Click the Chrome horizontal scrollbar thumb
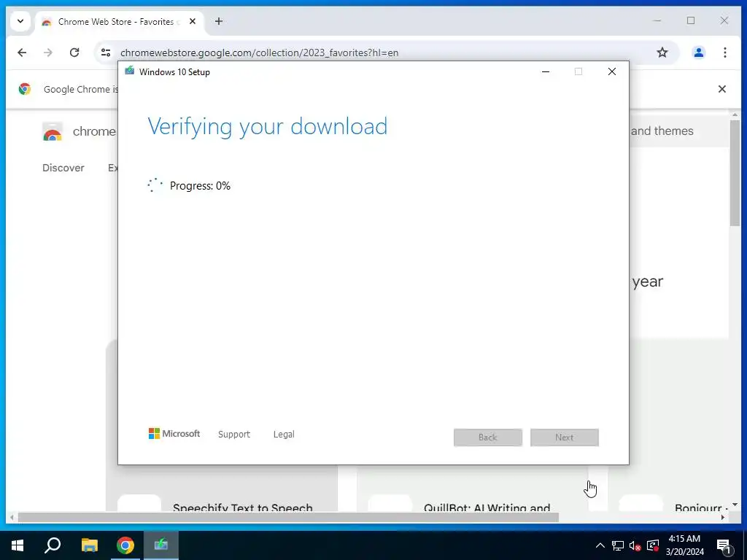The image size is (747, 560). coord(288,517)
